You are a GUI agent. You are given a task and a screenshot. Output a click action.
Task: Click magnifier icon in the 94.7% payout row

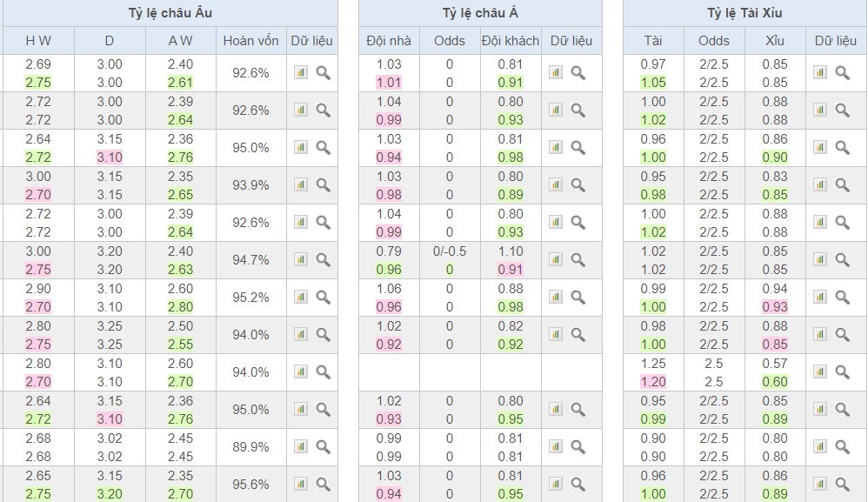(323, 259)
